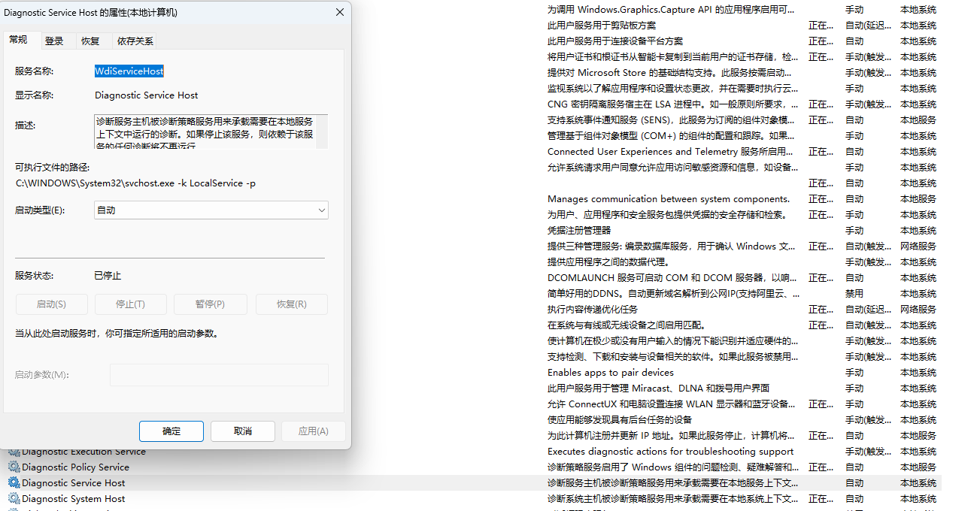Click the highlighted WdiServiceHost service name field

[x=129, y=71]
